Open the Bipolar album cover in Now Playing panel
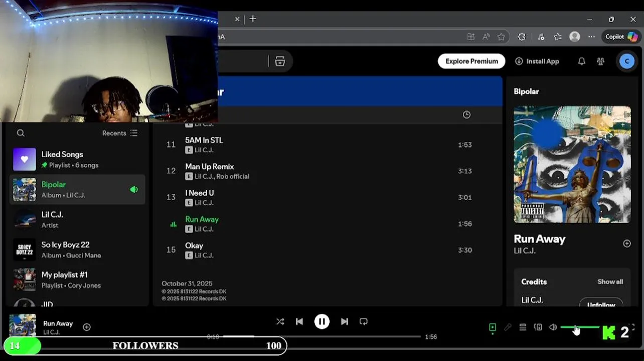Screen dimensions: 644x361 coord(572,164)
